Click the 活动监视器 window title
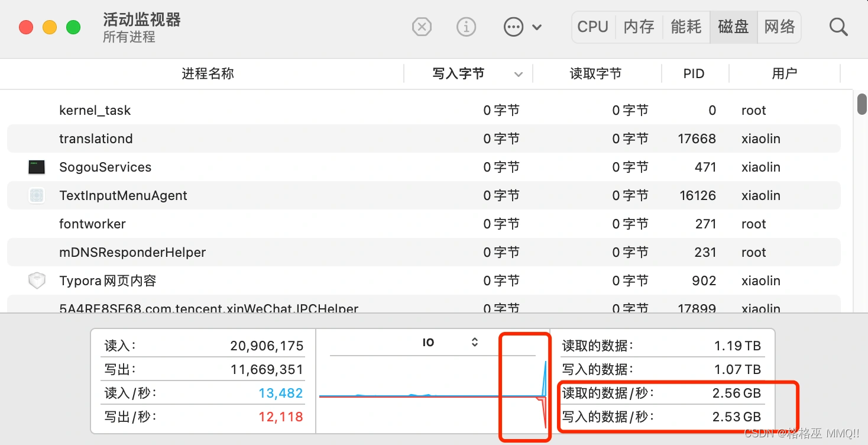Image resolution: width=868 pixels, height=445 pixels. point(142,20)
